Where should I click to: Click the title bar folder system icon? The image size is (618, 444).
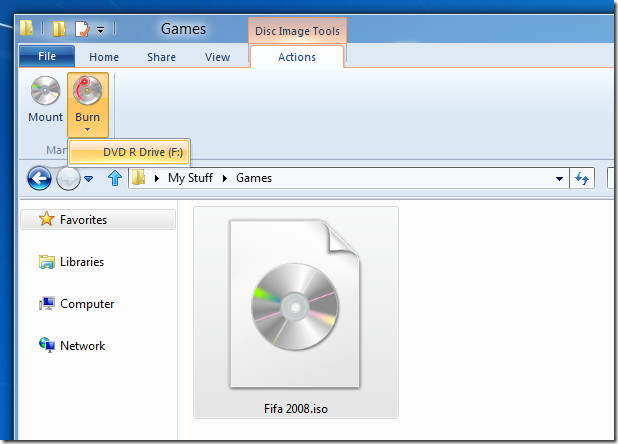(x=27, y=28)
